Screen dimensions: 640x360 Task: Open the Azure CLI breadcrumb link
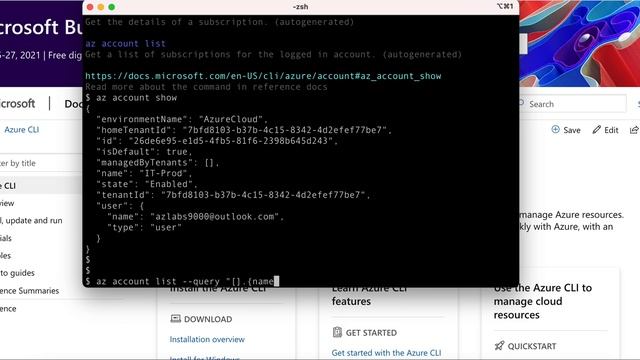(22, 130)
